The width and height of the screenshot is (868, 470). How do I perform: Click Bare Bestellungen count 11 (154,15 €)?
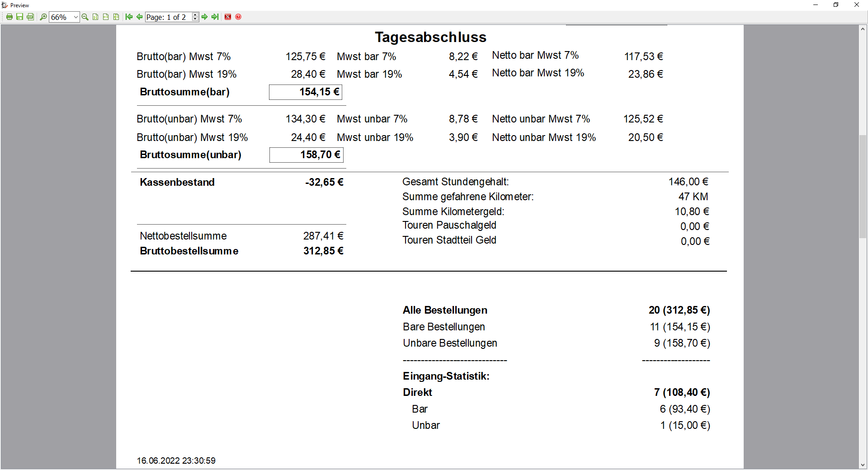pyautogui.click(x=680, y=327)
